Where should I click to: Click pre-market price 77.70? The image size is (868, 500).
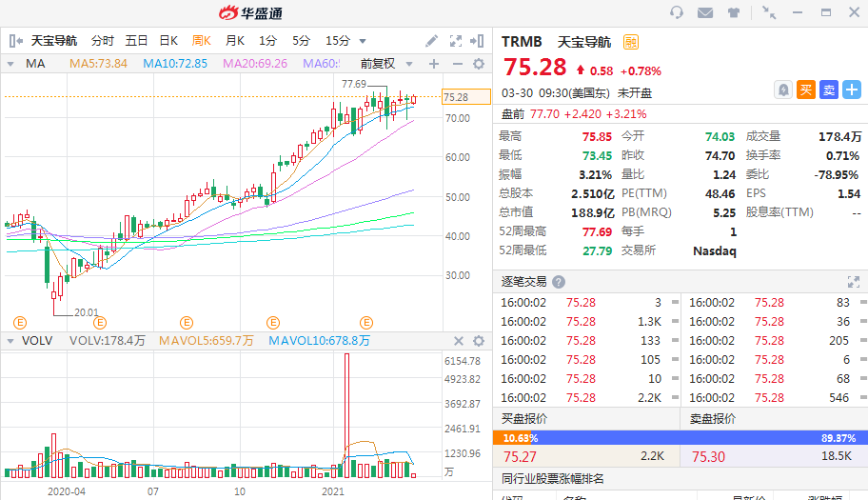pos(544,114)
